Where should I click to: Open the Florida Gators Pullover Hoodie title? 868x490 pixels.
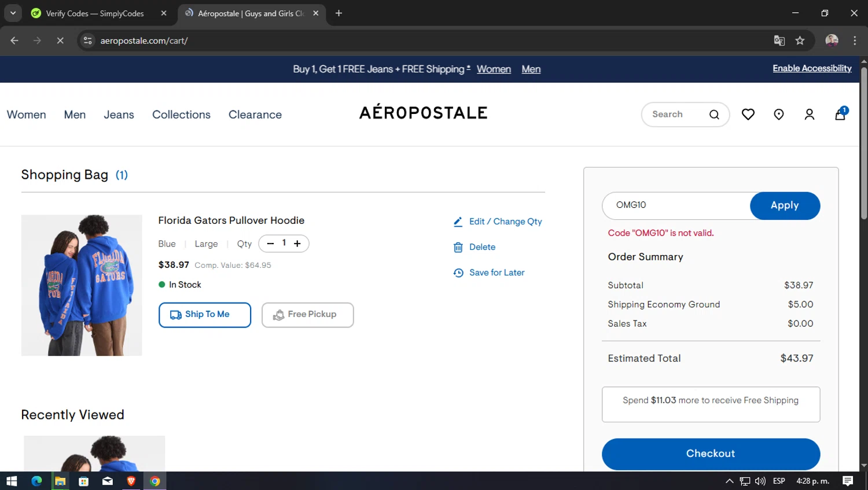(x=231, y=220)
